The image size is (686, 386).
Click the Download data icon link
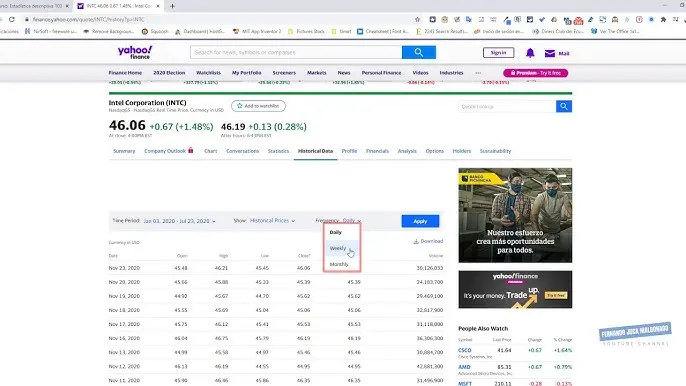pos(428,241)
